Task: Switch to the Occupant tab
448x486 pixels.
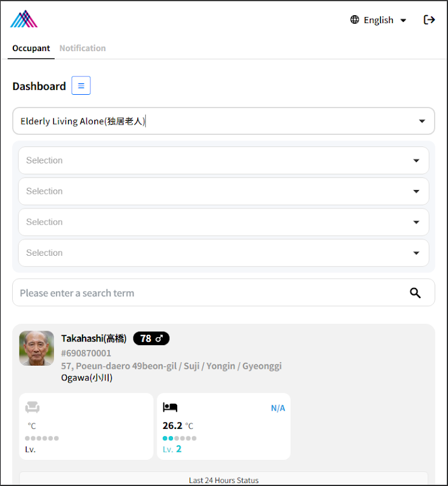Action: tap(31, 48)
